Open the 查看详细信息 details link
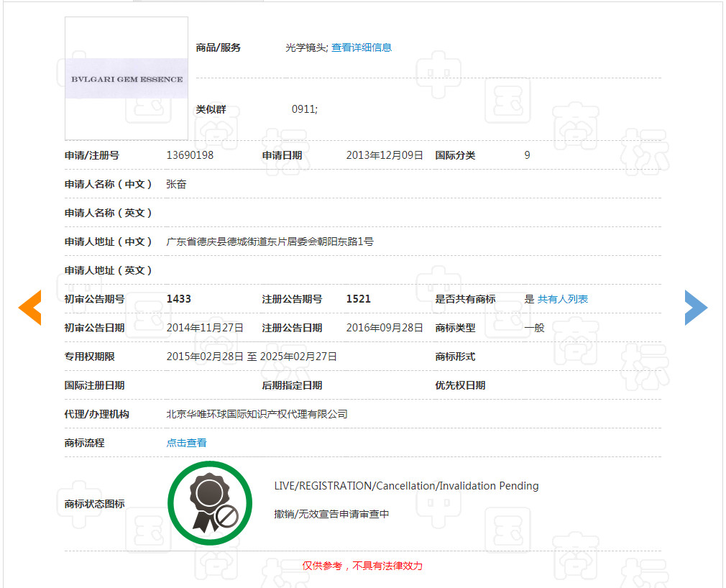The height and width of the screenshot is (588, 726). tap(361, 47)
